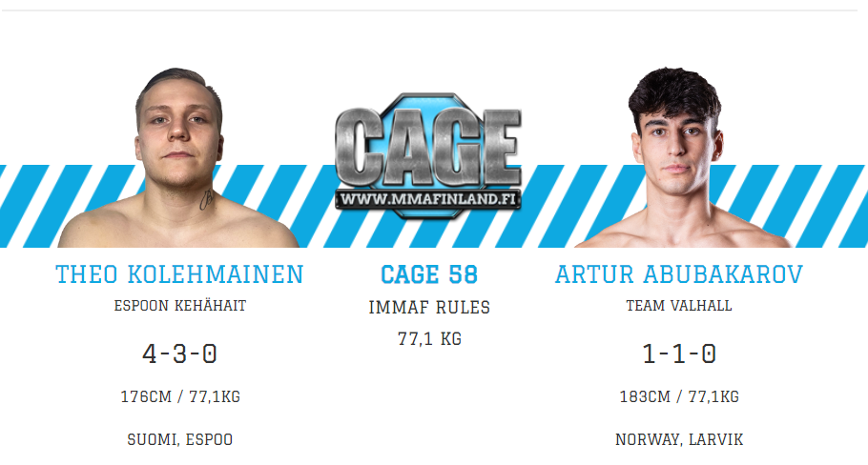This screenshot has width=868, height=465.
Task: Click Theo Kolehmainen's fighter photo
Action: pos(178,157)
